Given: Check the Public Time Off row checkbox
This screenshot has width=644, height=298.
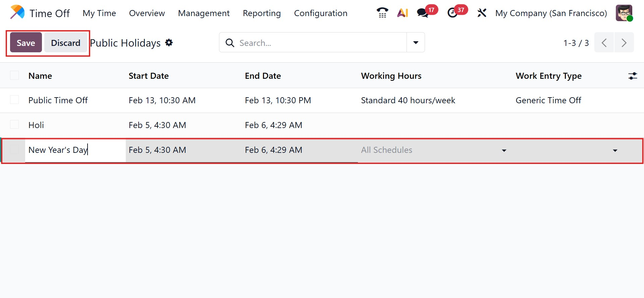Looking at the screenshot, I should (14, 100).
